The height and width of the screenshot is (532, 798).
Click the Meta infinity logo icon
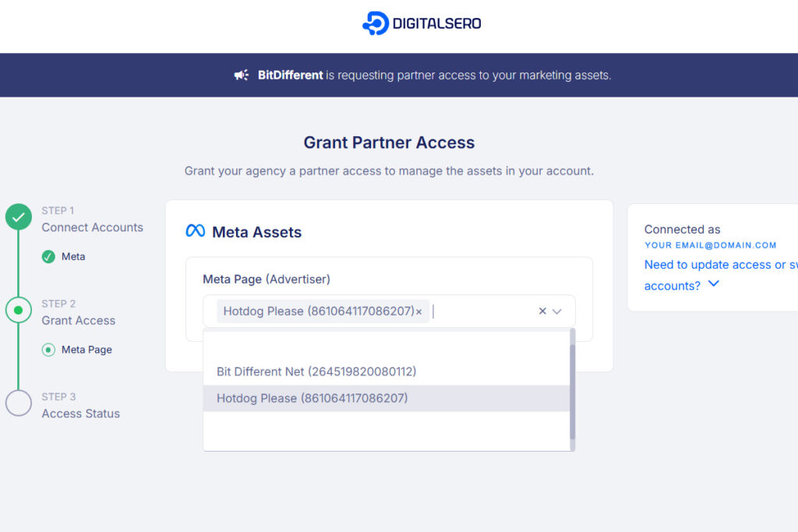[x=195, y=231]
